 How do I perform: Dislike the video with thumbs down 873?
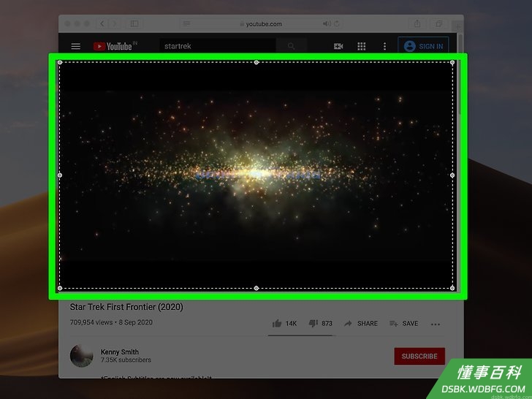[x=321, y=323]
